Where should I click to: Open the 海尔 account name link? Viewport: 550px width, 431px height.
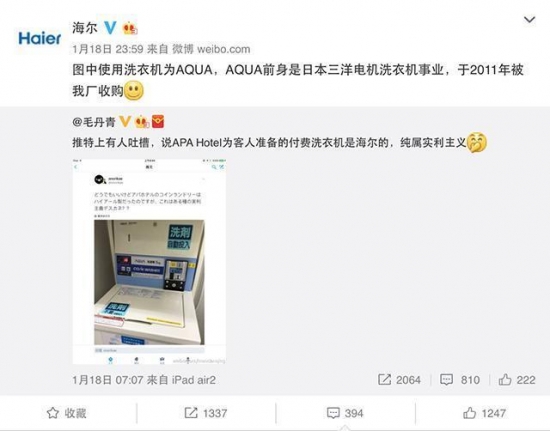85,28
